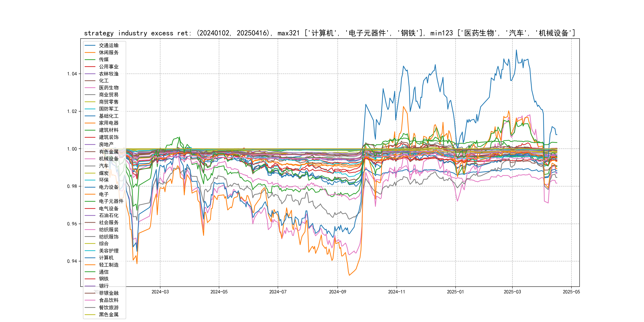Click the 2025-01 x-axis tick label
Viewport: 644px width, 322px height.
click(455, 292)
